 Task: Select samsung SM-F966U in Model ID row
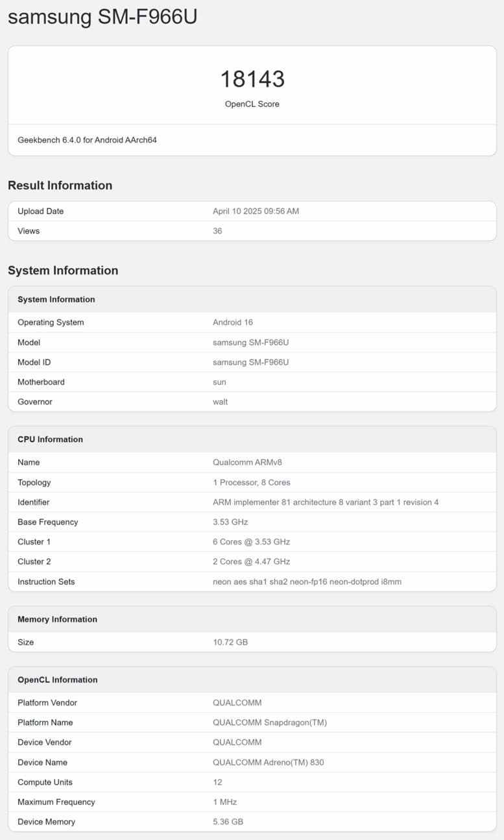pos(250,362)
